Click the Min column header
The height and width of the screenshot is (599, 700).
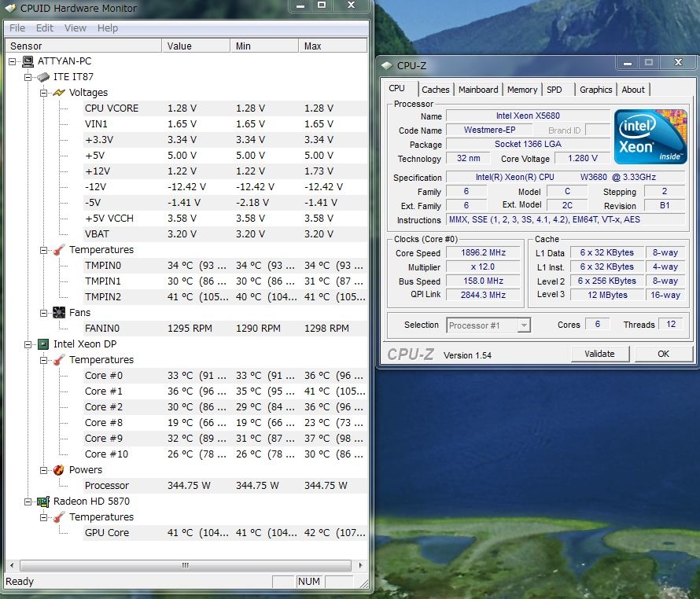click(264, 46)
